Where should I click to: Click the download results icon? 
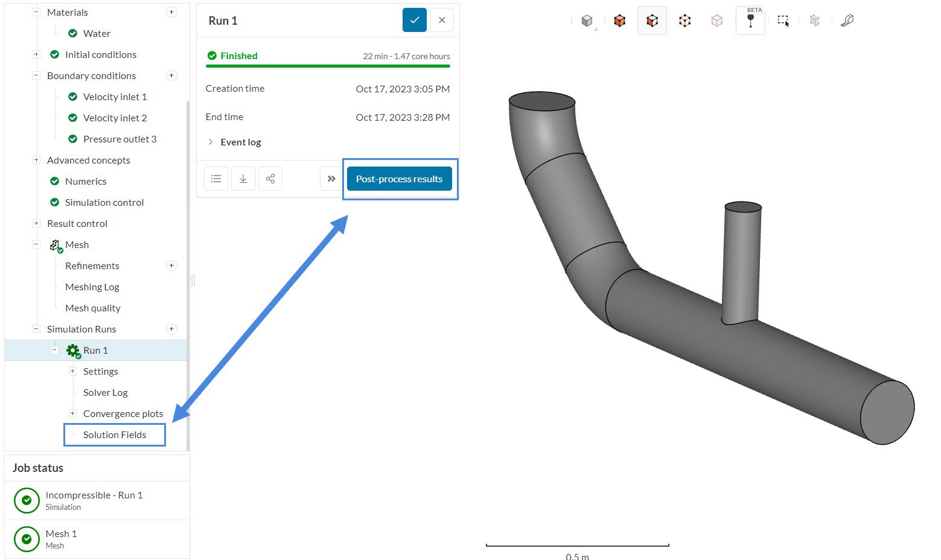tap(243, 179)
